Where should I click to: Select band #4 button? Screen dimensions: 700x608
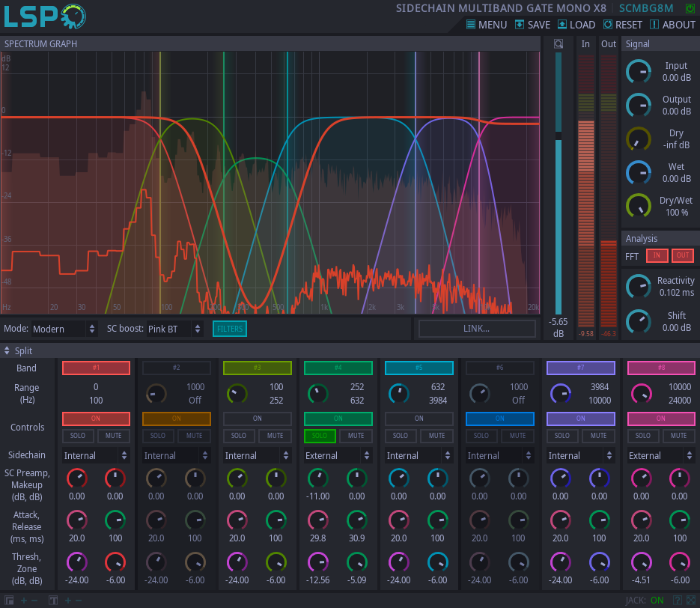tap(338, 368)
